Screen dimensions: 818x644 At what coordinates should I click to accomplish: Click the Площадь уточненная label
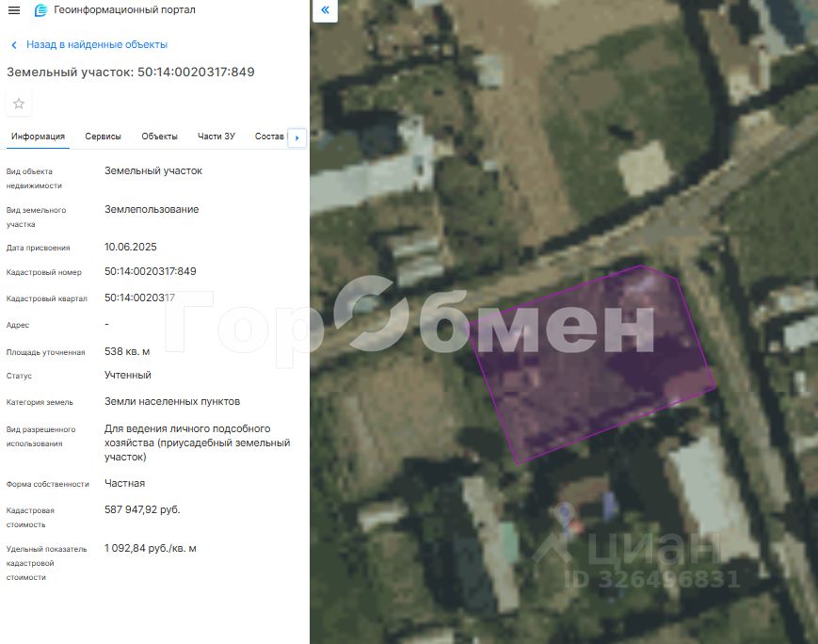45,352
